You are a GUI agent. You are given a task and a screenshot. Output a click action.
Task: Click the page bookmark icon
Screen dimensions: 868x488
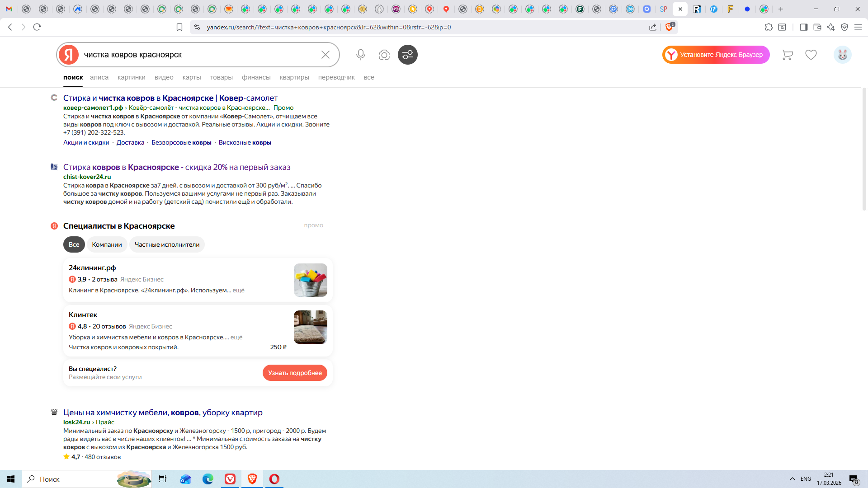coord(179,27)
